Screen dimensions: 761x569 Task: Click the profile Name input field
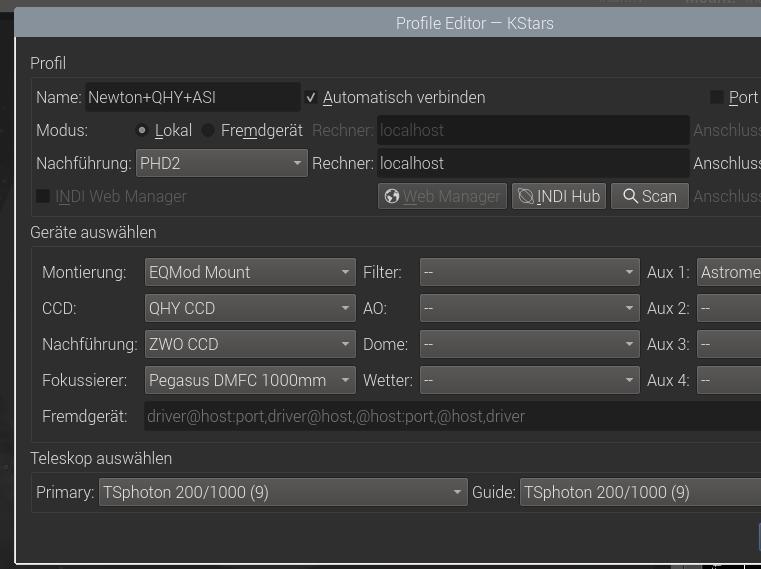pyautogui.click(x=193, y=97)
